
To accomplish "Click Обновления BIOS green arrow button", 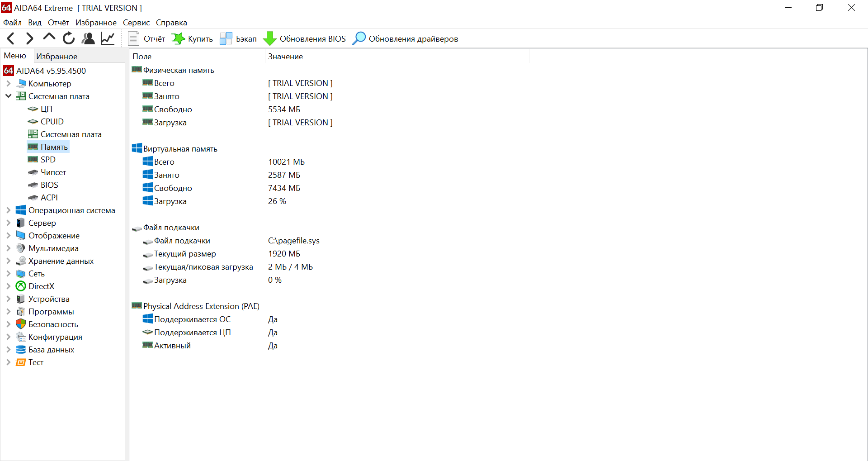I will [x=304, y=38].
